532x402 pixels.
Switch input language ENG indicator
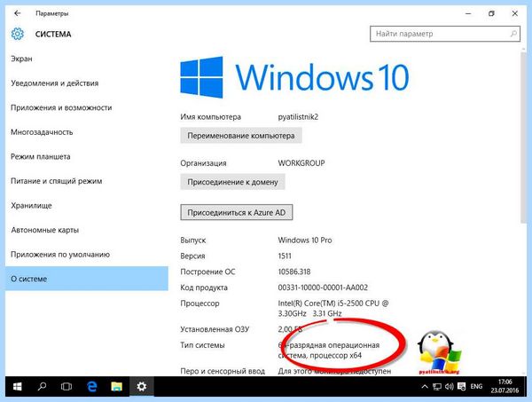[476, 386]
